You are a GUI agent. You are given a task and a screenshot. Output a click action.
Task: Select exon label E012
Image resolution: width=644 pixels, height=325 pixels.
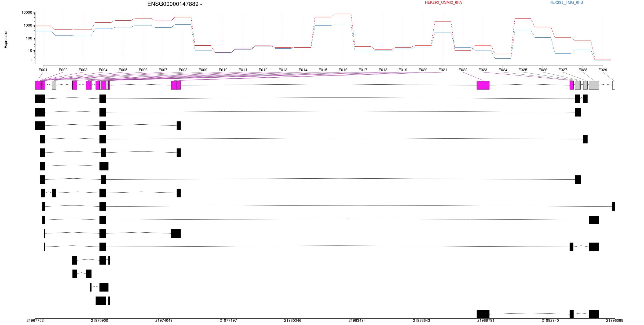(x=263, y=70)
